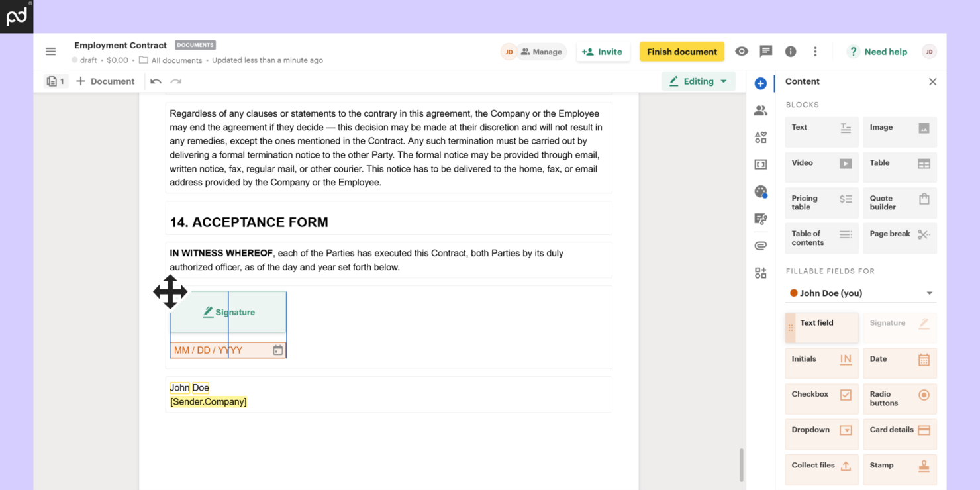The width and height of the screenshot is (980, 490).
Task: Select the Radio buttons fillable field
Action: (900, 399)
